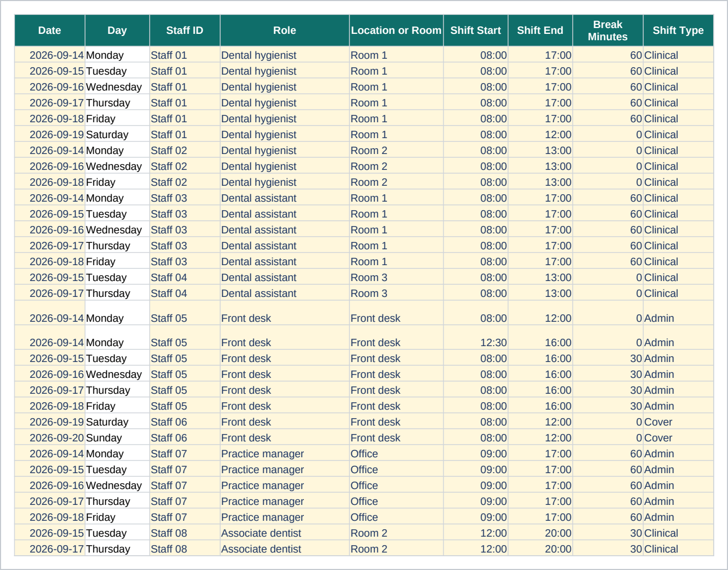Select the Break Minutes column header

point(608,31)
